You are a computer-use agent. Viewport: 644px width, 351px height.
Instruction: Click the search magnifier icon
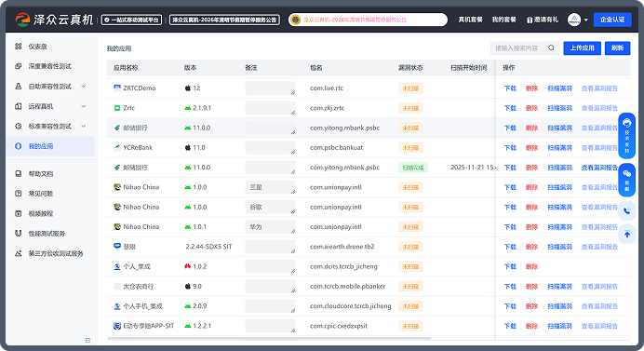551,47
